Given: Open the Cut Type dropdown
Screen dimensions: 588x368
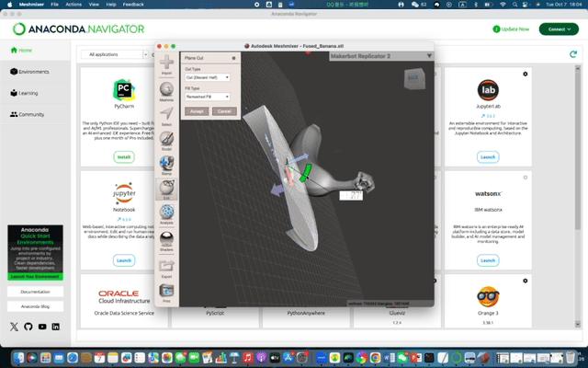Looking at the screenshot, I should [207, 77].
